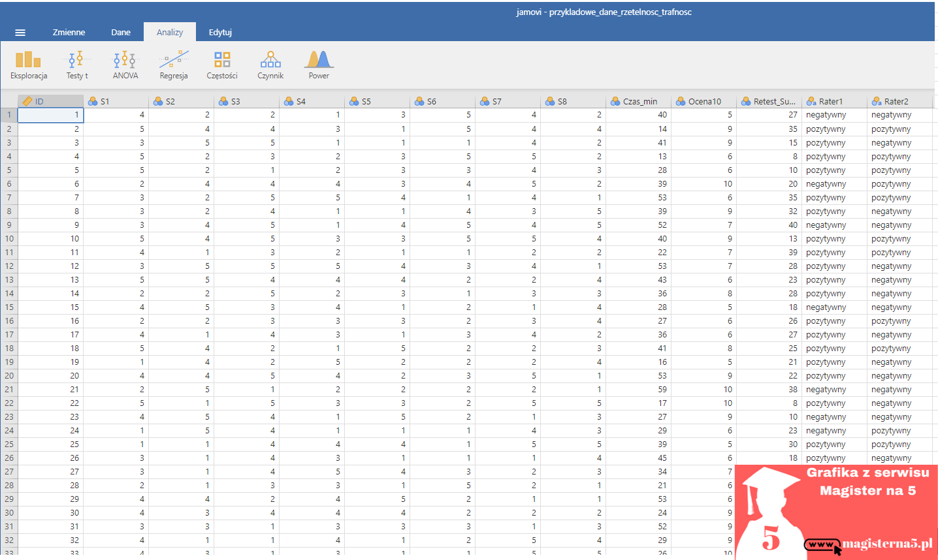Select the S5 column header

coord(378,101)
